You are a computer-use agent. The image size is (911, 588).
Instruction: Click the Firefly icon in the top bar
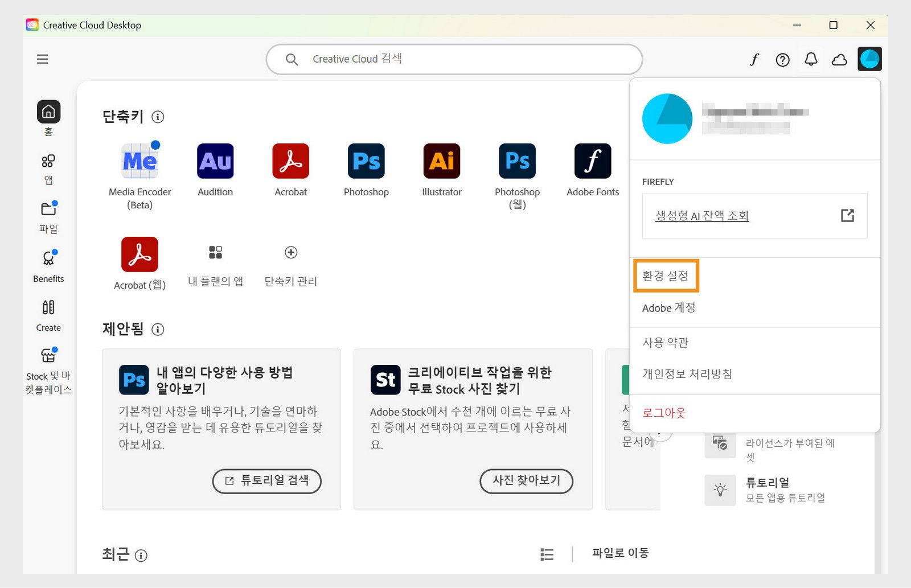point(754,59)
